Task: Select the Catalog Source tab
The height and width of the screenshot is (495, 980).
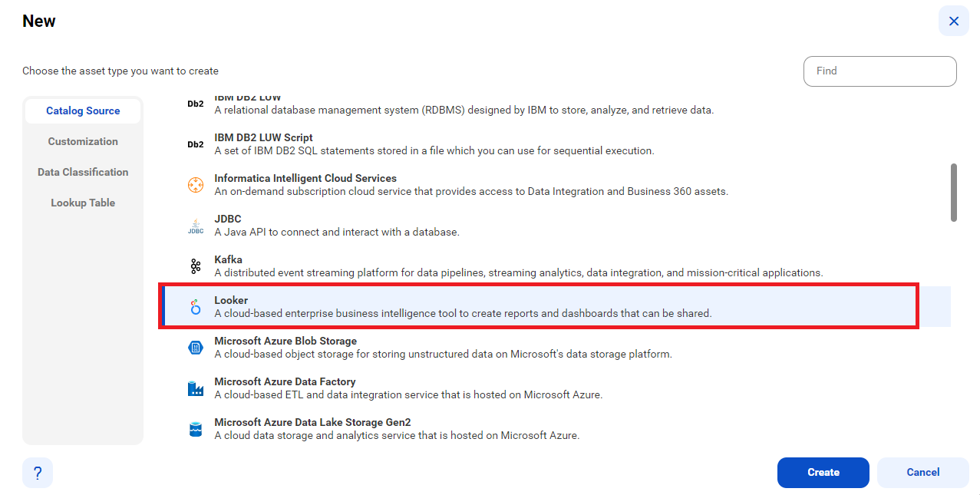Action: 83,111
